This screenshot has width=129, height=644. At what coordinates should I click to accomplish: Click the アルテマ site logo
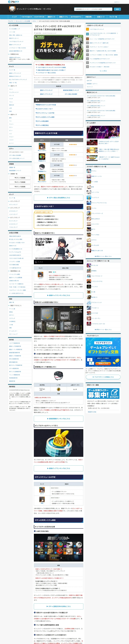click(14, 2)
